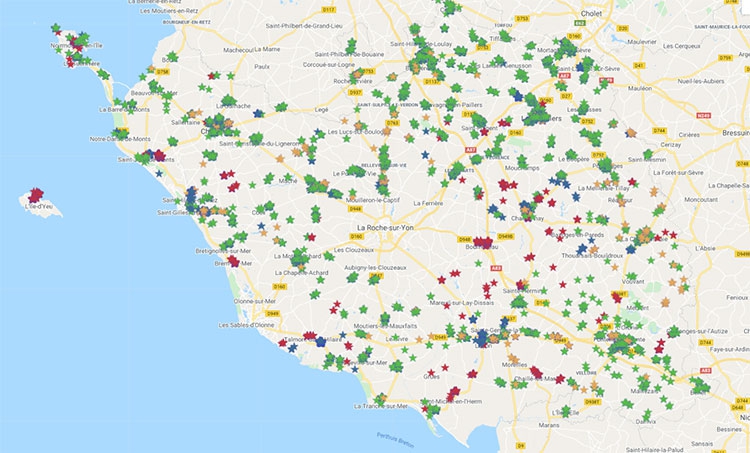The height and width of the screenshot is (453, 750).
Task: Click the Cholet city label
Action: point(591,14)
